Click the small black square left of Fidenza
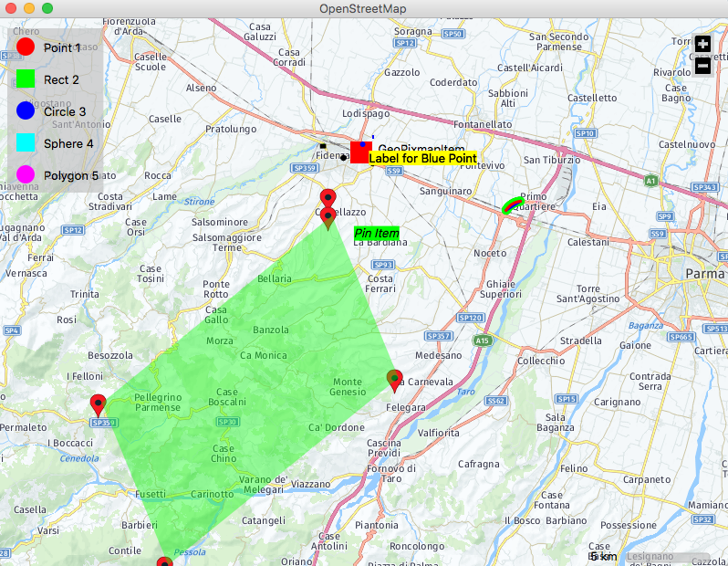This screenshot has width=728, height=566. pos(323,146)
